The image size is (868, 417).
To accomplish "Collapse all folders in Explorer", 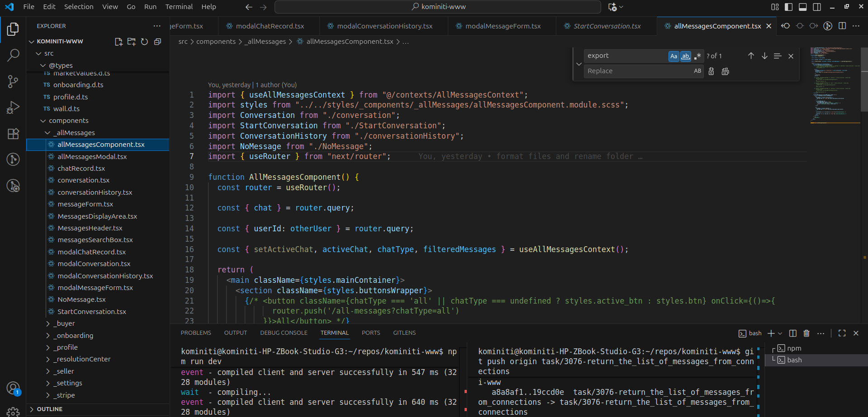I will tap(157, 42).
